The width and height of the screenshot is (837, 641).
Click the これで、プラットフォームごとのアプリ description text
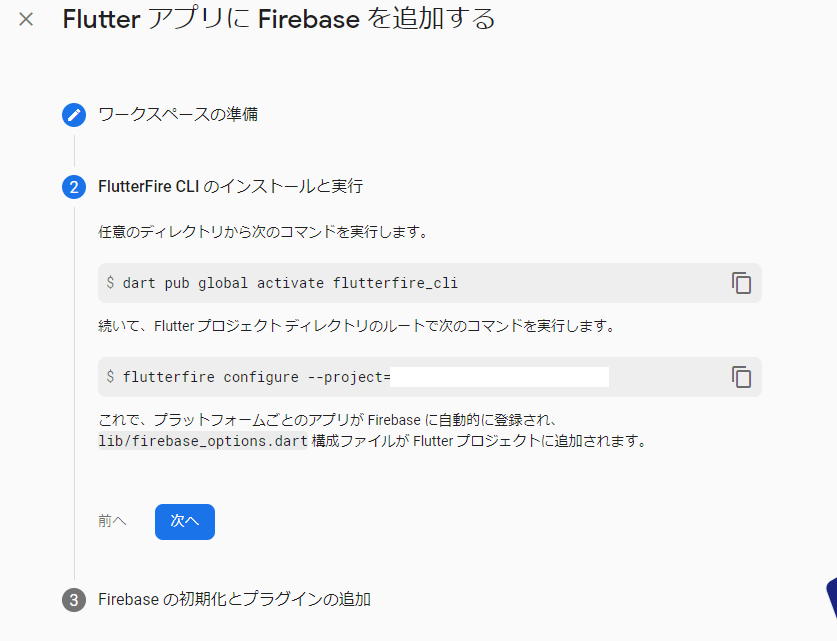(333, 419)
